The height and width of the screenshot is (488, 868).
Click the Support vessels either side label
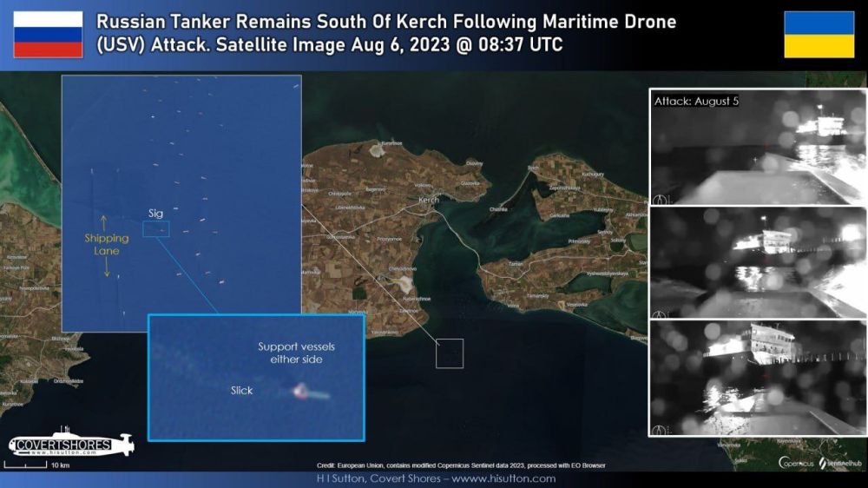coord(296,353)
